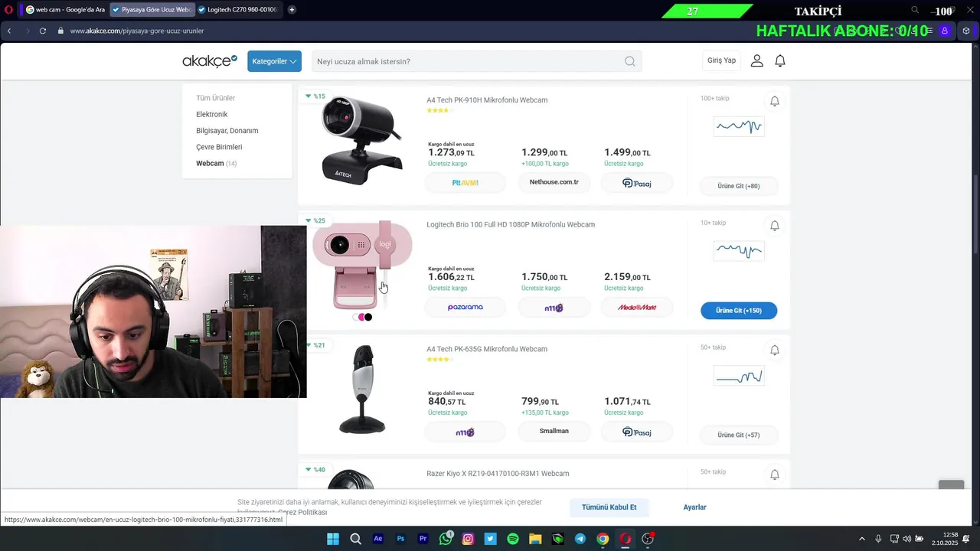980x551 pixels.
Task: Open the Opera browser menu icon
Action: (8, 10)
